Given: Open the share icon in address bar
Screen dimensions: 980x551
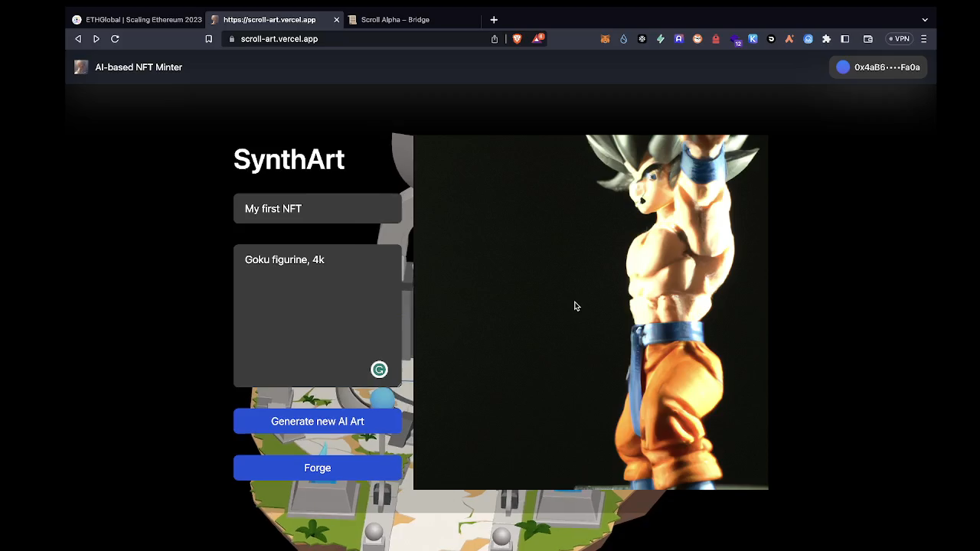Looking at the screenshot, I should (495, 39).
